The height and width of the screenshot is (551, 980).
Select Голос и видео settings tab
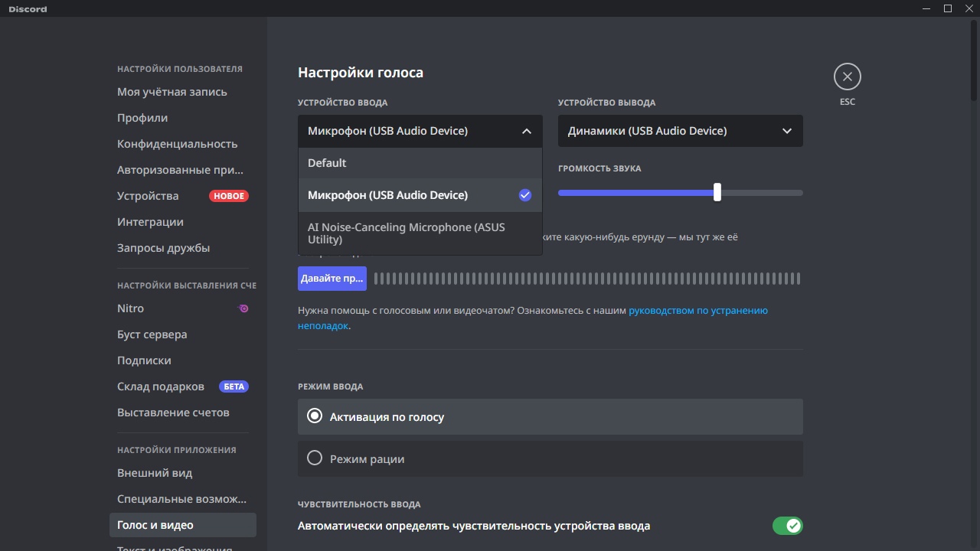[x=183, y=525]
